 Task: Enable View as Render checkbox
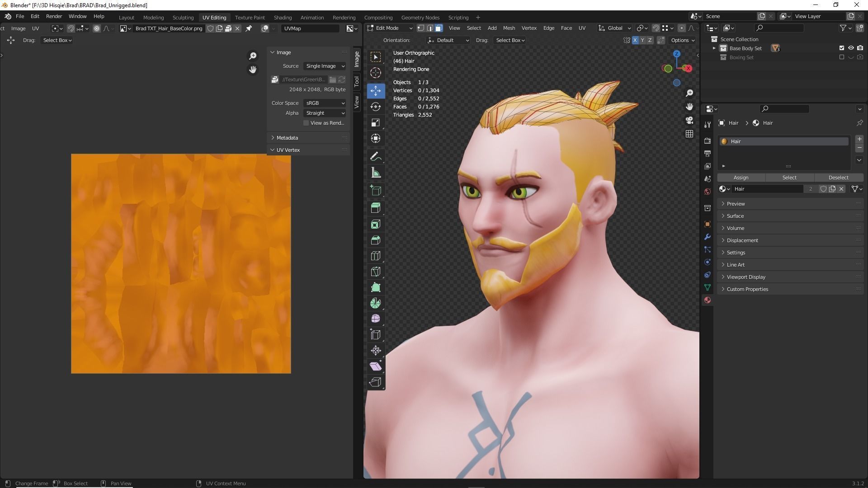tap(306, 123)
